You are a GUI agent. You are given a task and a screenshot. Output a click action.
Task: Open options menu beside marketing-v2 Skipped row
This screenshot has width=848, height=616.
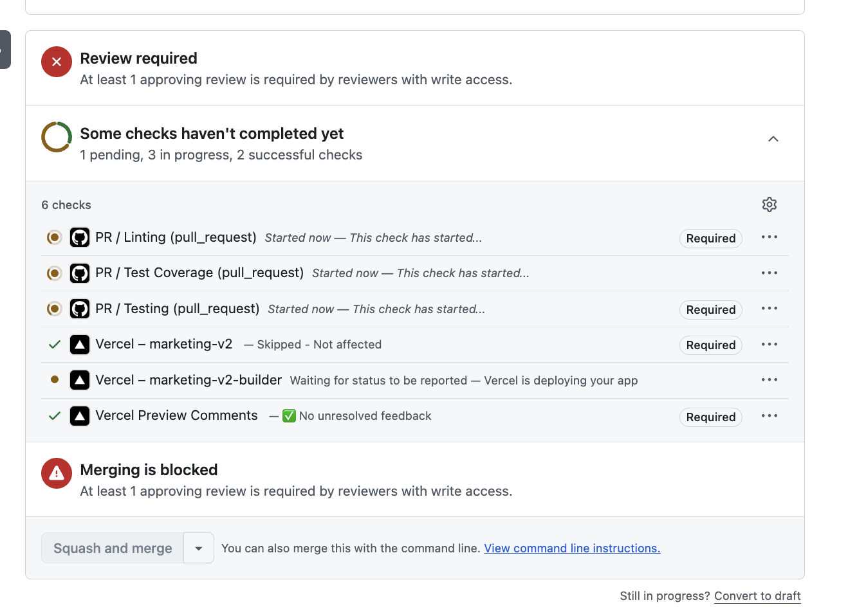[x=770, y=345]
